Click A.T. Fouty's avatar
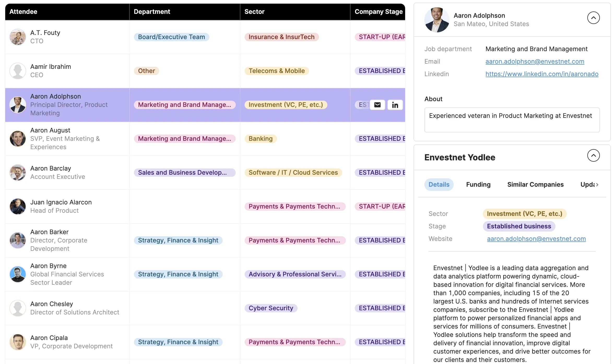The image size is (615, 364). (x=18, y=37)
